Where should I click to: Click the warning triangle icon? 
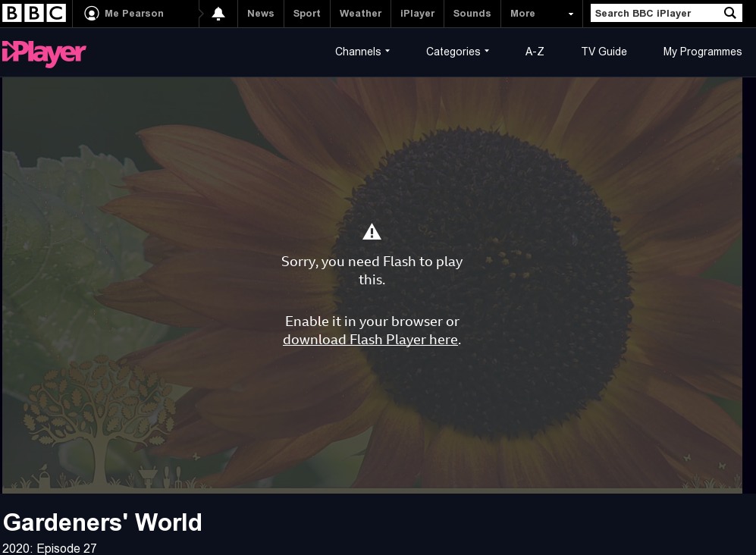[x=372, y=232]
